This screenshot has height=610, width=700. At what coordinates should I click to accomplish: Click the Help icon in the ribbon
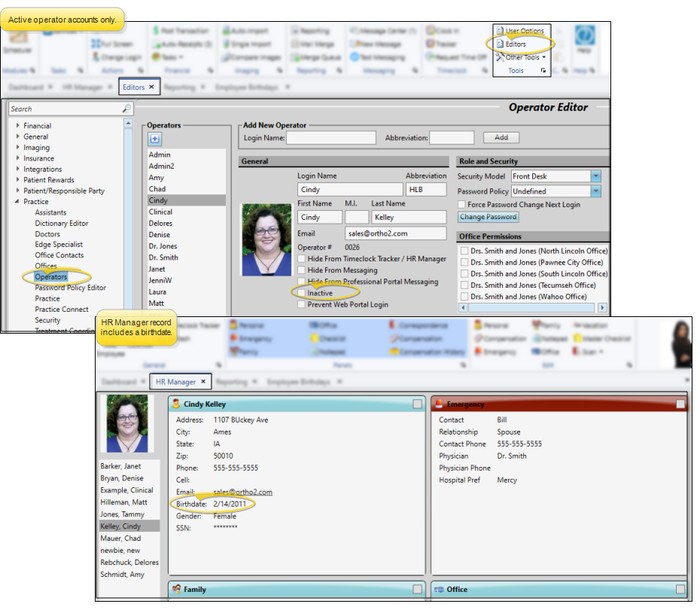pyautogui.click(x=585, y=38)
